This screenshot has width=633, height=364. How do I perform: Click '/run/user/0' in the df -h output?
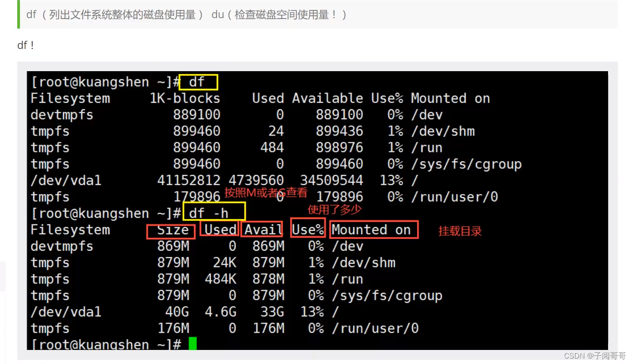click(375, 328)
